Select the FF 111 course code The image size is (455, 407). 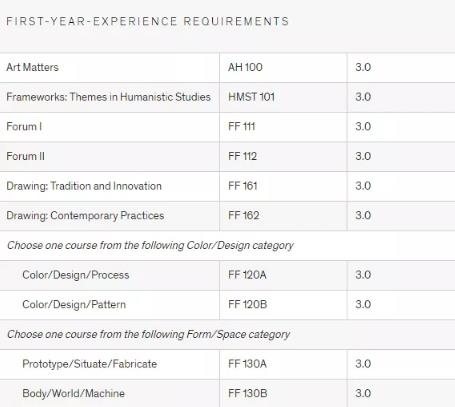[242, 127]
